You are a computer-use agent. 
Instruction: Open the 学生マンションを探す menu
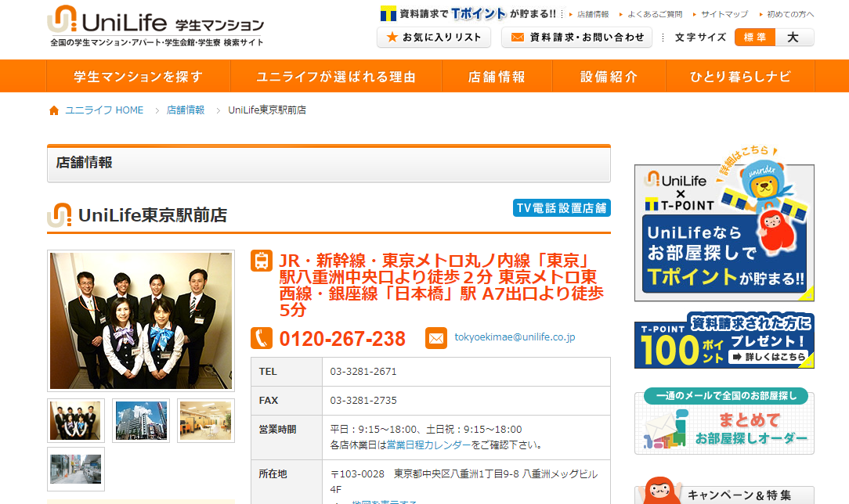pos(139,77)
